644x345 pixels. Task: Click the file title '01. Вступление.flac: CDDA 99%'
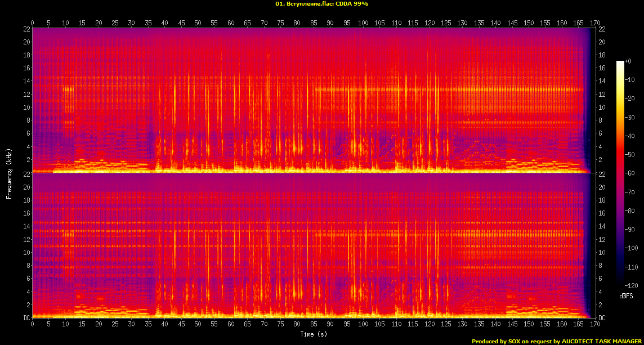322,3
